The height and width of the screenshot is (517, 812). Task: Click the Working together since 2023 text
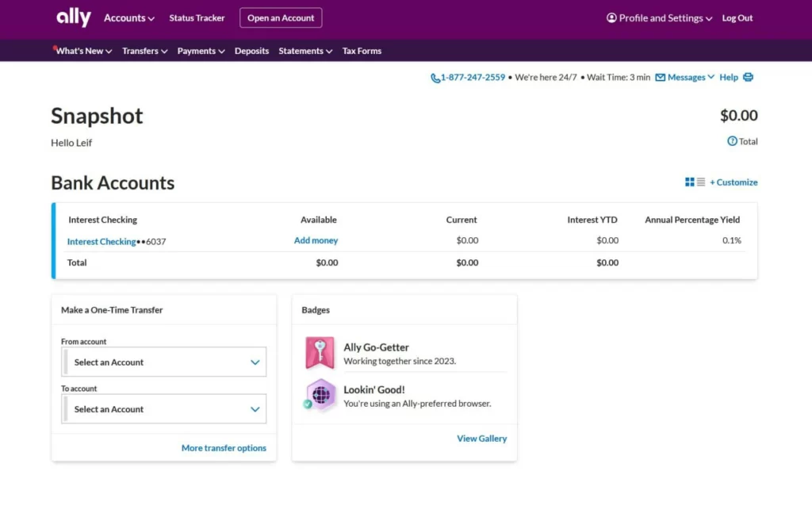click(x=400, y=361)
